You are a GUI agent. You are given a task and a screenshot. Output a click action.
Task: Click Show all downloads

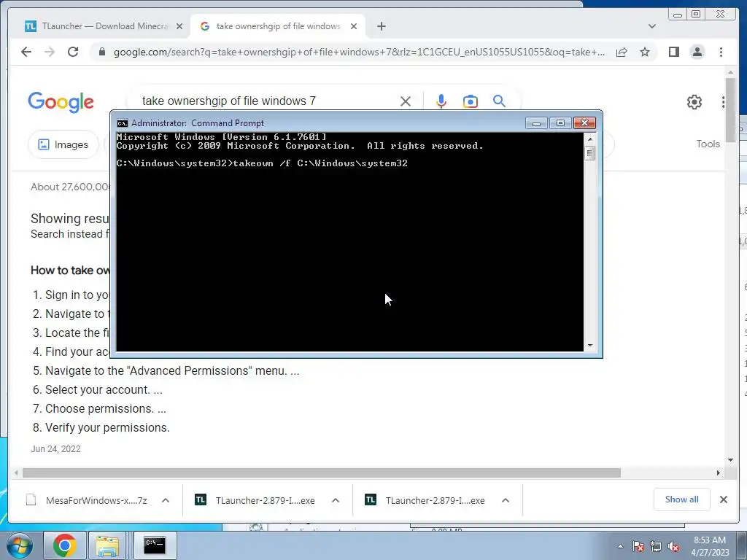click(682, 499)
